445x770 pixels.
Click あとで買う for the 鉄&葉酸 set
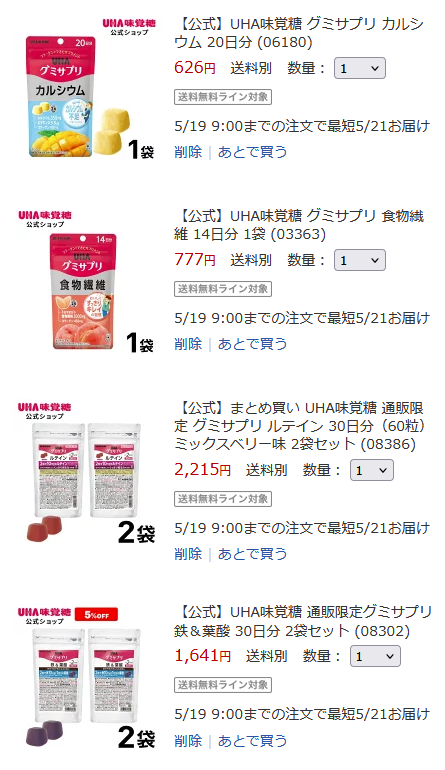click(x=252, y=740)
